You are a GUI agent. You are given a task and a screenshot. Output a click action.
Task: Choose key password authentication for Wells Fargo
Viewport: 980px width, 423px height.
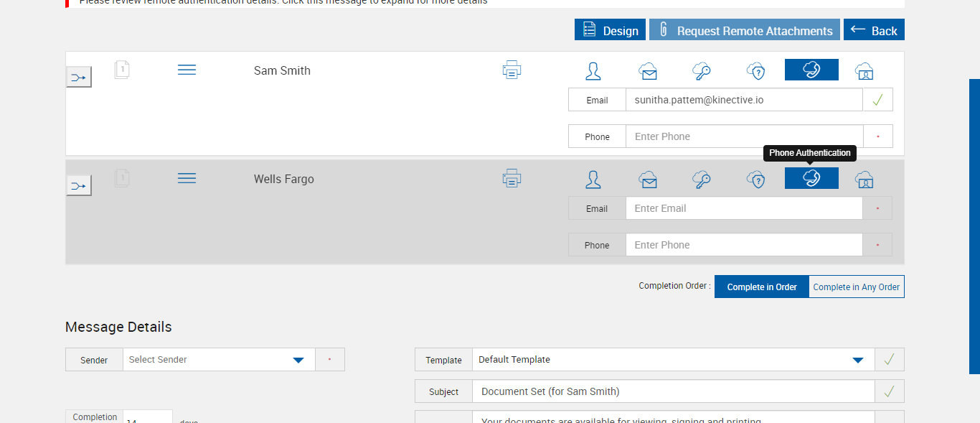click(702, 179)
